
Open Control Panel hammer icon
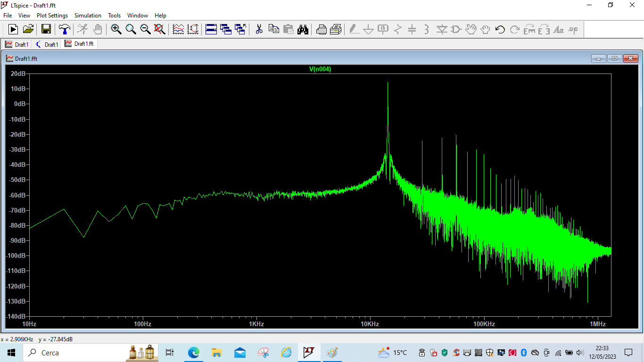pos(64,29)
